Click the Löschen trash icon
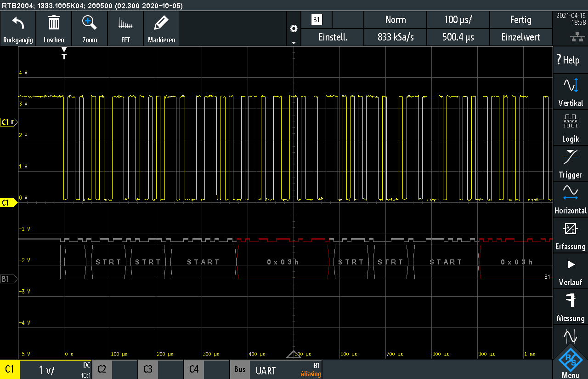Image resolution: width=588 pixels, height=379 pixels. click(54, 23)
